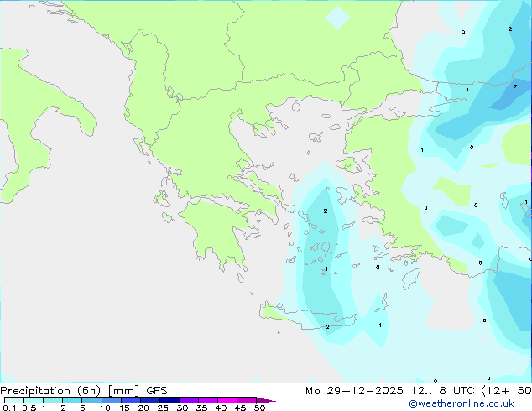Pick the 2–5 mm legend color swatch
The width and height of the screenshot is (532, 411).
click(x=72, y=400)
